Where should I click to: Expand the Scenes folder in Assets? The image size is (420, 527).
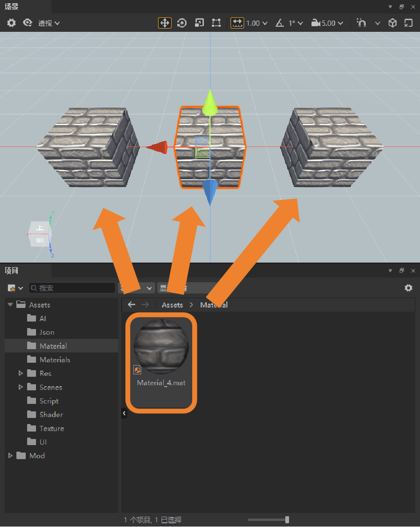[20, 387]
